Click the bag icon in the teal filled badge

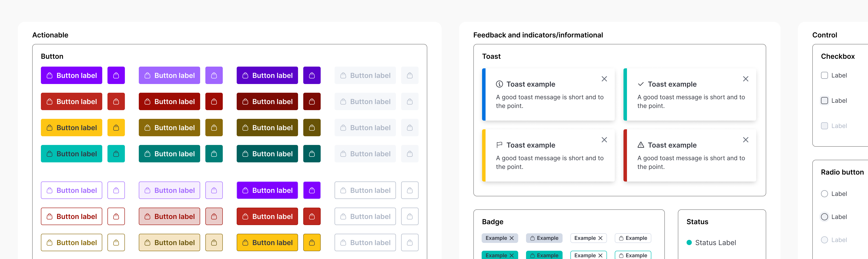[532, 256]
